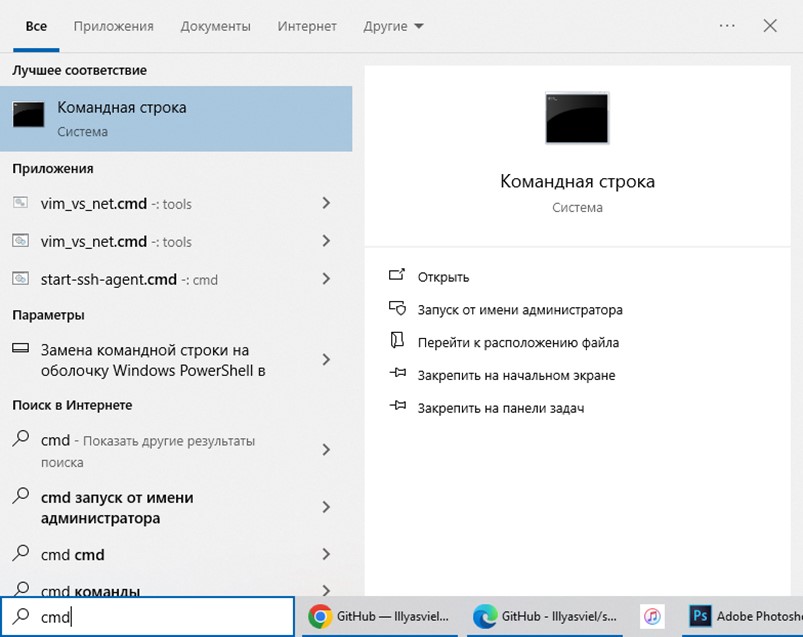
Task: Switch to the Интернет search tab
Action: [307, 26]
